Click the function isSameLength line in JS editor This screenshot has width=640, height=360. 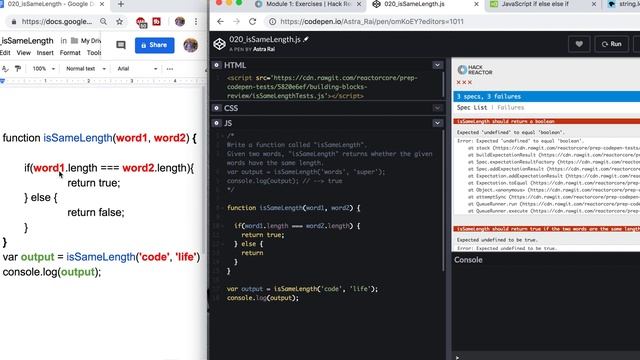pyautogui.click(x=293, y=208)
